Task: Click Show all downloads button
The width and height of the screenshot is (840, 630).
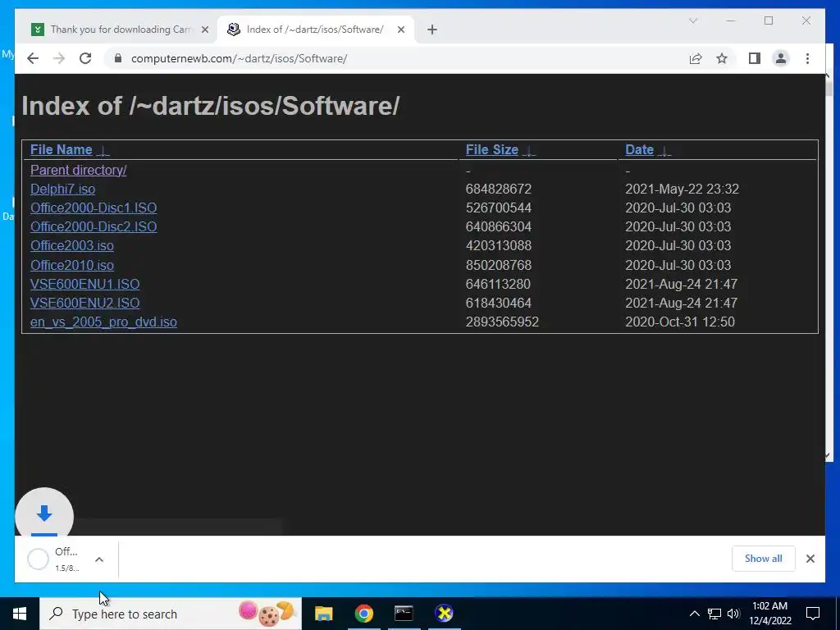Action: (763, 558)
